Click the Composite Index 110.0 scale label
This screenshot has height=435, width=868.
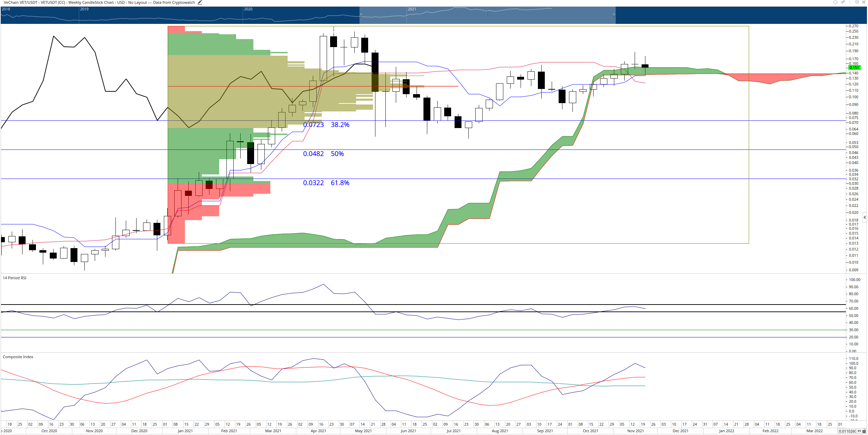pos(853,359)
